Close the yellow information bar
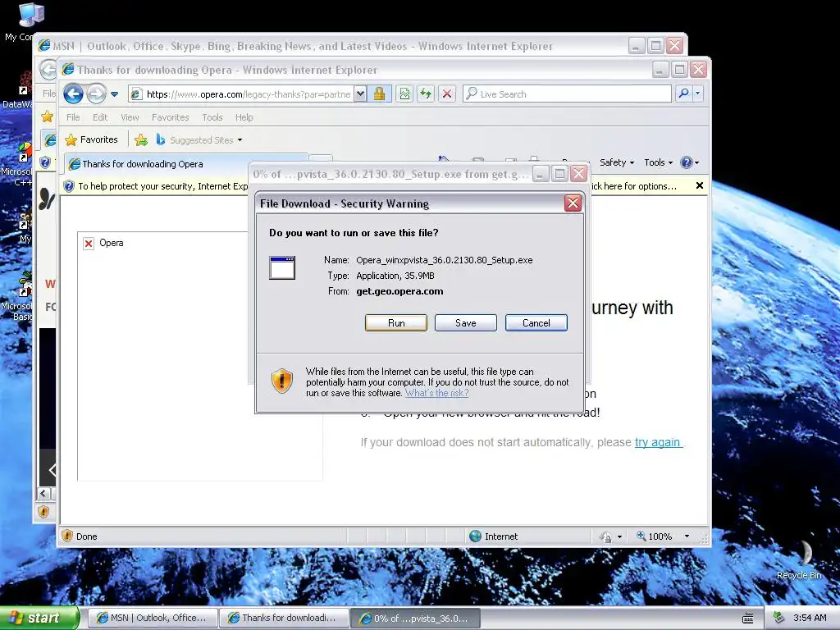840x630 pixels. (x=699, y=186)
